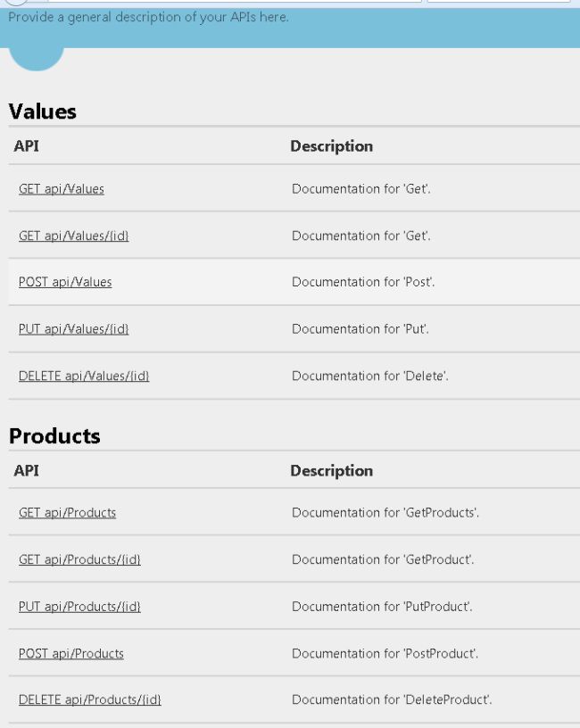Click the "Documentation for 'Delete'" description text

pos(369,376)
